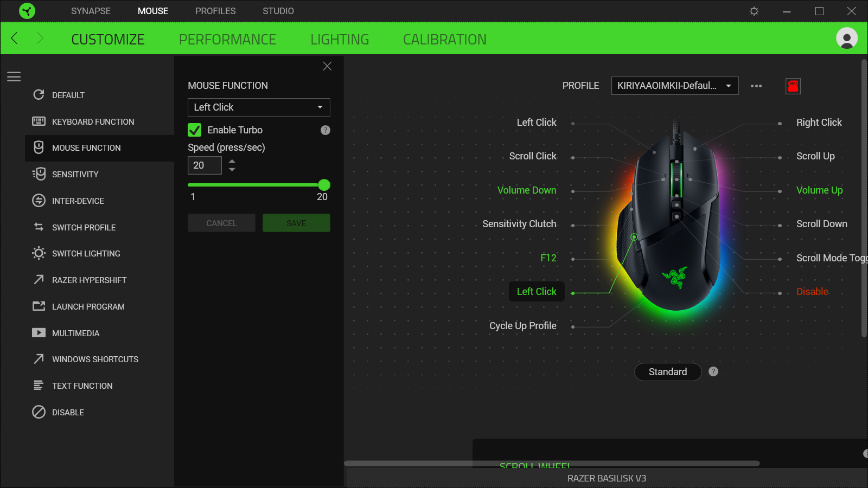Open the Calibration tab
Screen dimensions: 868x488
445,40
